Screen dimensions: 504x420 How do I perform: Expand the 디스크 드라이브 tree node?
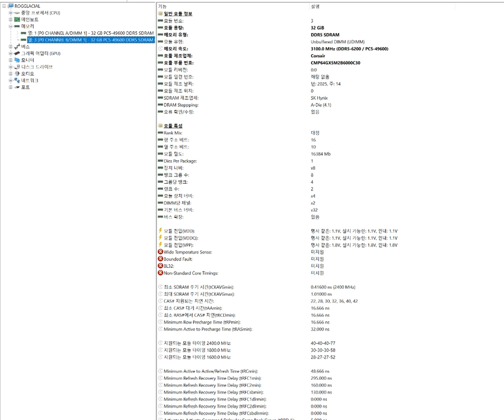[11, 67]
